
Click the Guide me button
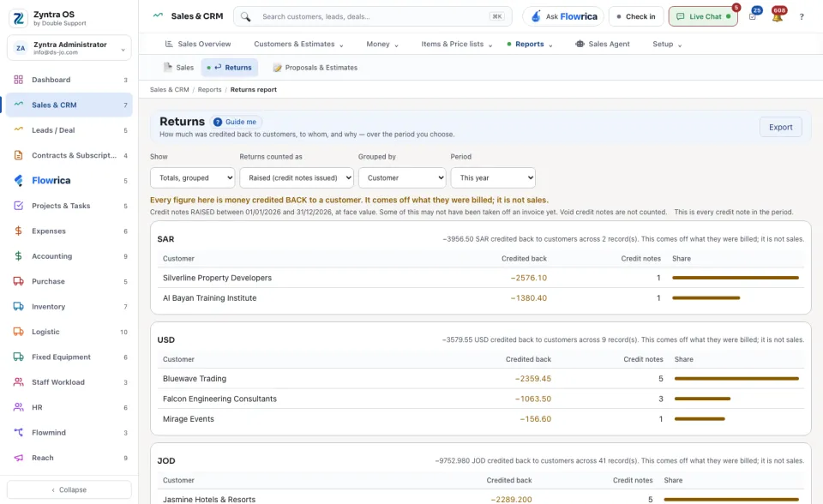(237, 122)
